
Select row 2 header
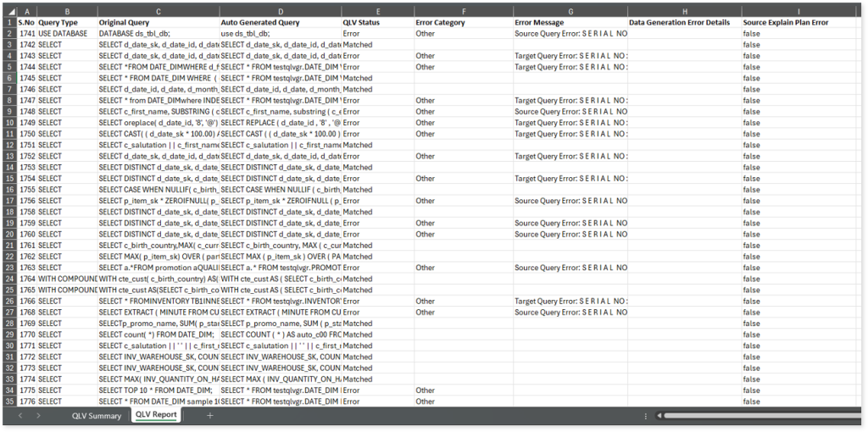pyautogui.click(x=8, y=33)
